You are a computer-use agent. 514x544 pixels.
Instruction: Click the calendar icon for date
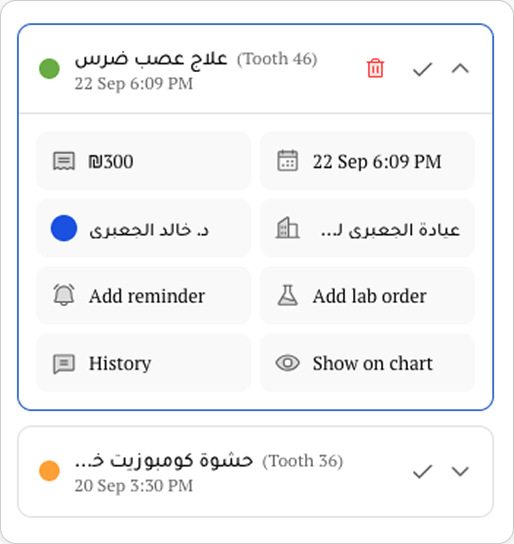(288, 161)
